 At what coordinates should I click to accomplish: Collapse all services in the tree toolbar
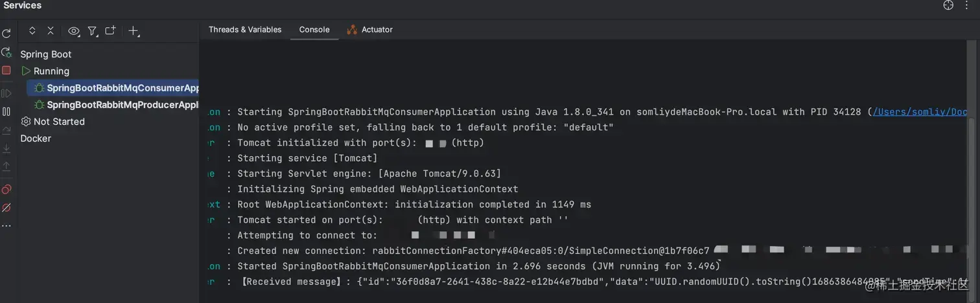(51, 30)
